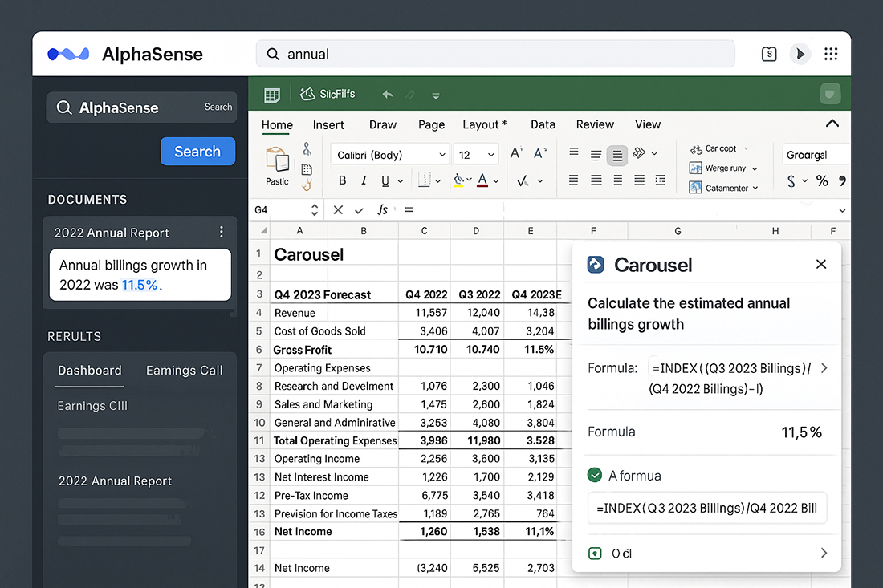The width and height of the screenshot is (883, 588).
Task: Open the Calibri (Body) font dropdown
Action: point(389,155)
